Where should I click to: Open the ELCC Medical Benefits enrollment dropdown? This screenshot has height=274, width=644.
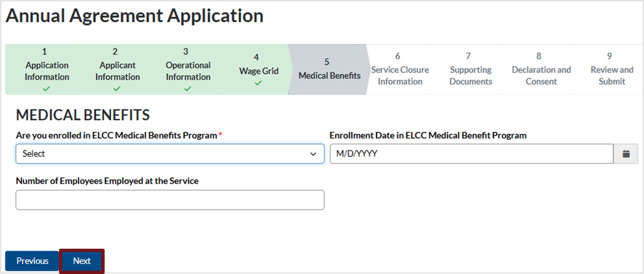click(x=170, y=154)
